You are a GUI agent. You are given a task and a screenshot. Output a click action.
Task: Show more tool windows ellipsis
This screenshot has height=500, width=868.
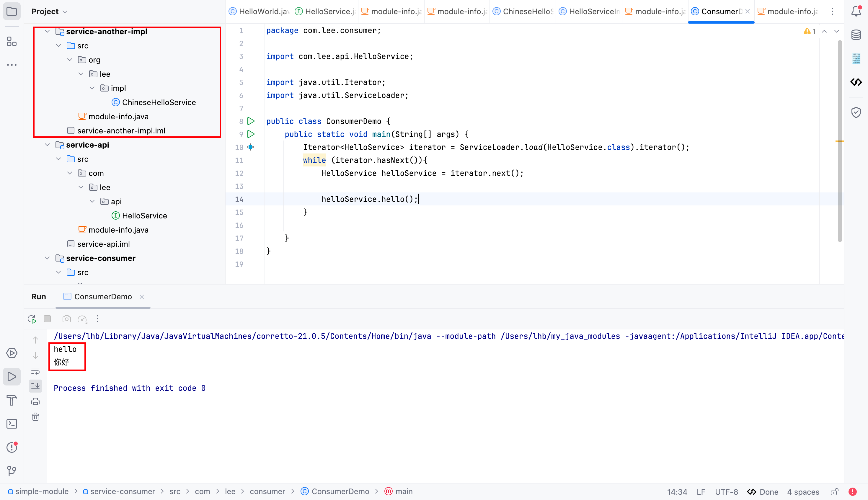point(12,65)
